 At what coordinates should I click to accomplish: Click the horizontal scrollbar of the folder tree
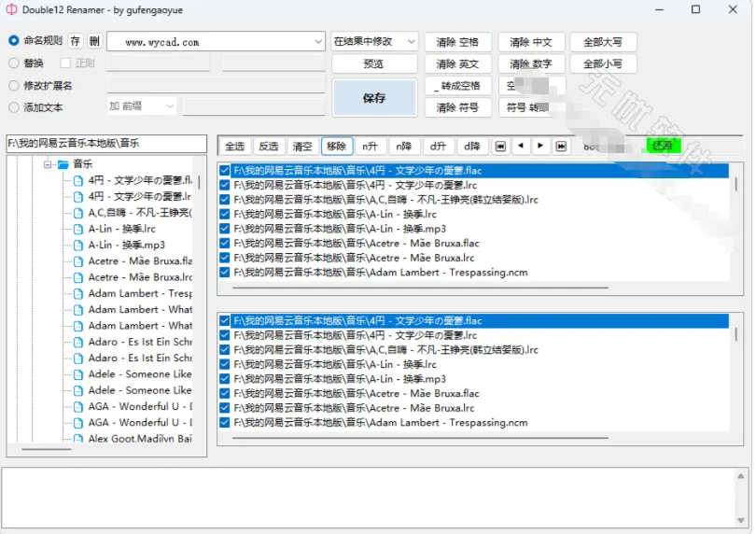(x=47, y=449)
